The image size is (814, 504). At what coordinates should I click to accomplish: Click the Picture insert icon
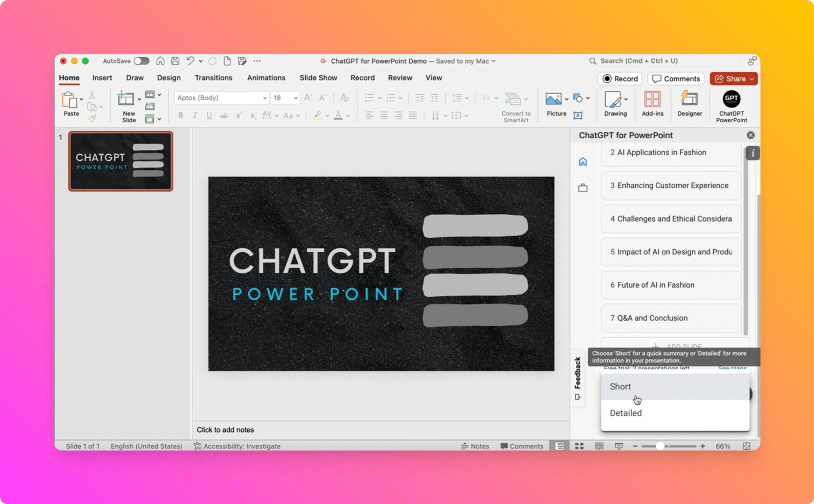click(554, 98)
